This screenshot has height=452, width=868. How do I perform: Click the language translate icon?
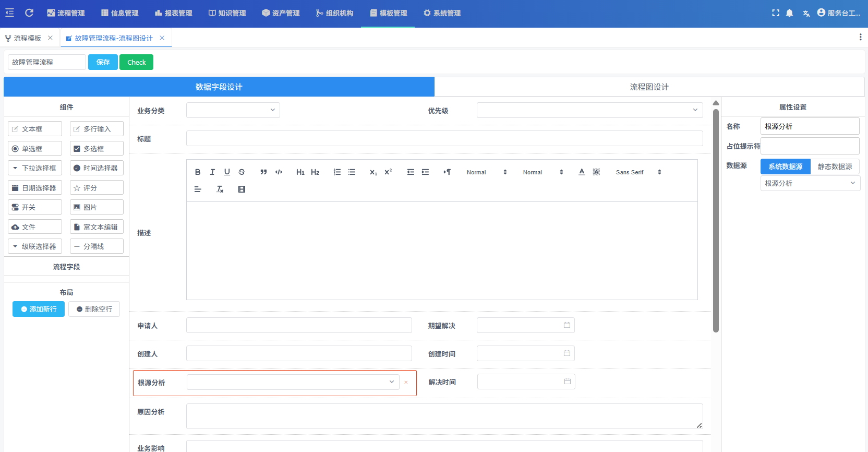coord(806,13)
